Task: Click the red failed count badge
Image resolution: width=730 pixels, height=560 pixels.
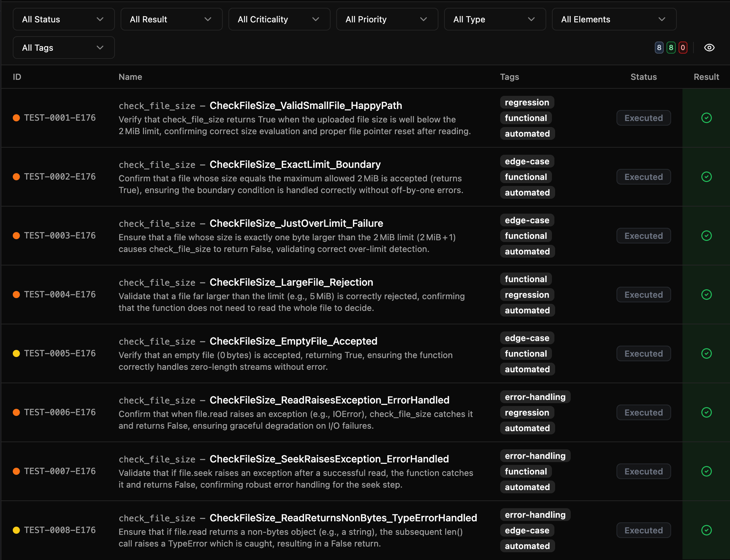Action: pos(683,48)
